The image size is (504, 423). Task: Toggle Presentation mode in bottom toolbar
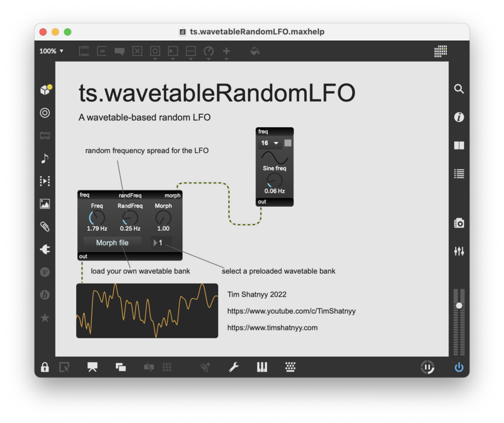pyautogui.click(x=92, y=367)
